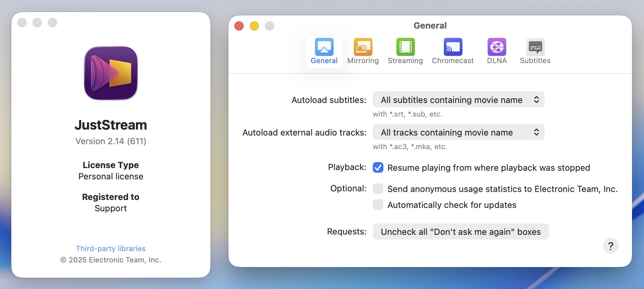Expand the Autoload subtitles dropdown
Viewport: 644px width, 289px height.
tap(458, 100)
